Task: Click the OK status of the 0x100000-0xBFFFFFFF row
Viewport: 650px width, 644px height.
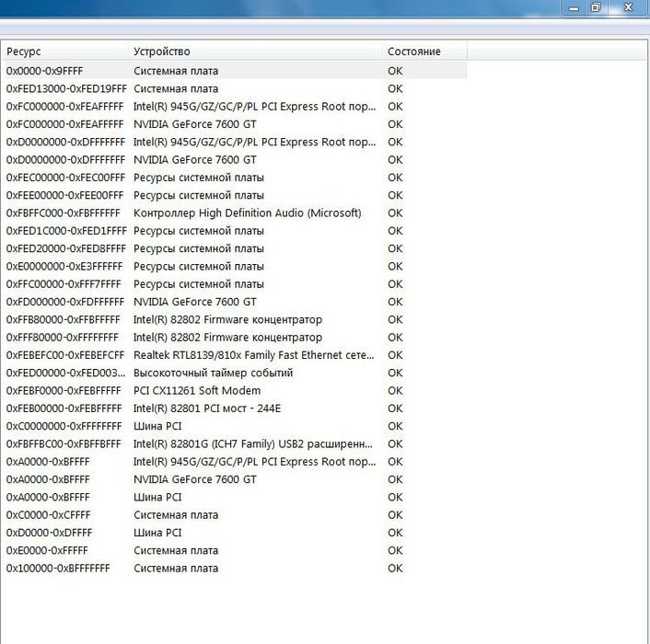Action: [x=395, y=569]
